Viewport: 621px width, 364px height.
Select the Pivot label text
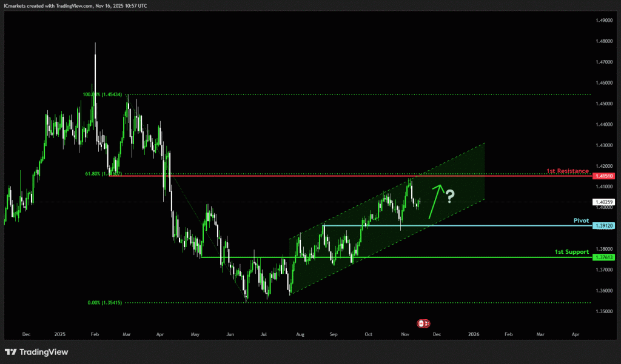(x=581, y=221)
